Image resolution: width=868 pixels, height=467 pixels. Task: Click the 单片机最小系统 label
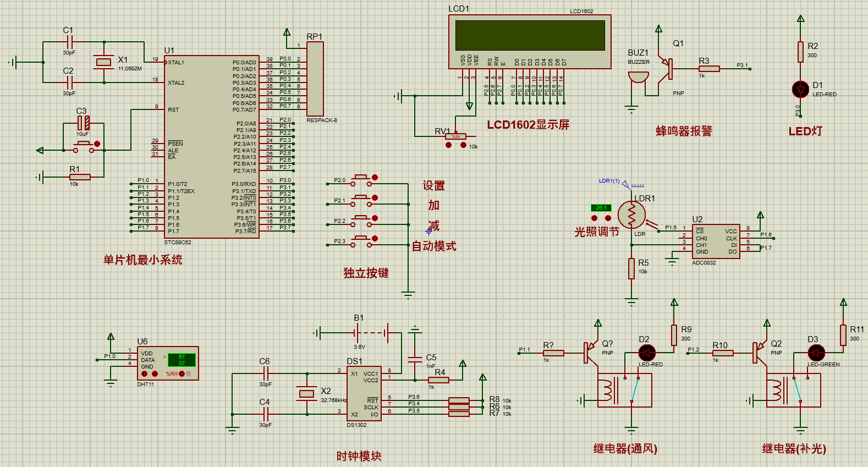point(142,260)
